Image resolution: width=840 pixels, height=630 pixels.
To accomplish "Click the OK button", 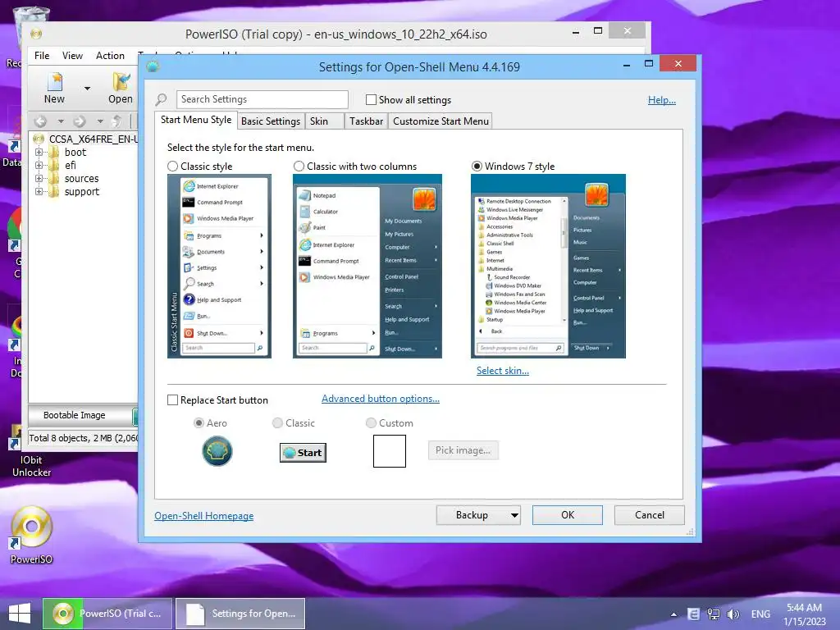I will point(568,515).
